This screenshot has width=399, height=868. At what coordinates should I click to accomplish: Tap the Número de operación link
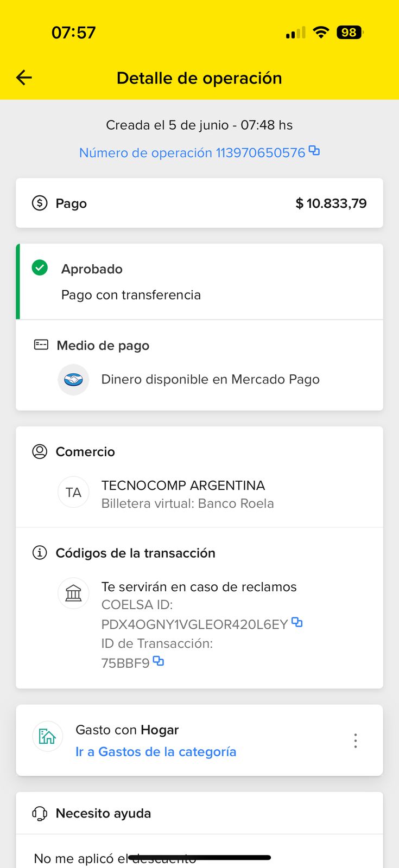pyautogui.click(x=192, y=153)
